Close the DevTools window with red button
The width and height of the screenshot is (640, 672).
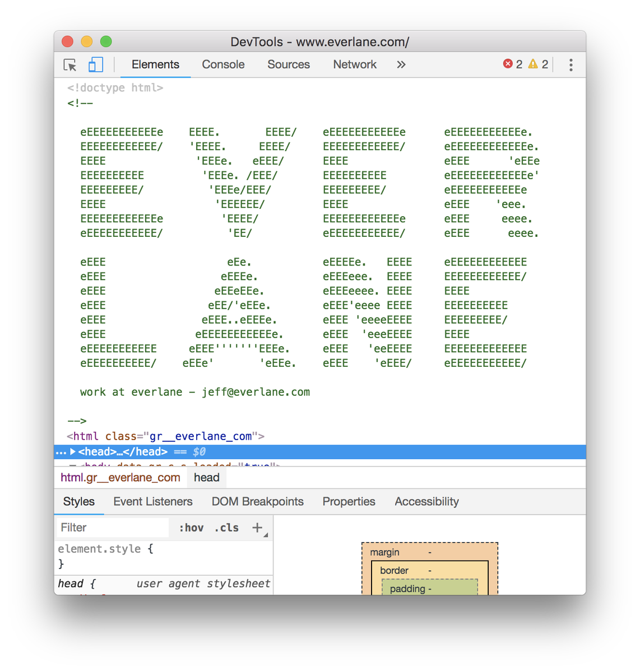click(x=68, y=41)
